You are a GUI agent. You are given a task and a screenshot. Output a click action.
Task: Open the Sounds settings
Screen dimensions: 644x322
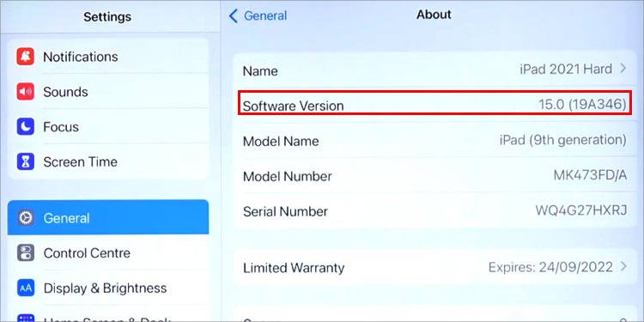click(108, 92)
